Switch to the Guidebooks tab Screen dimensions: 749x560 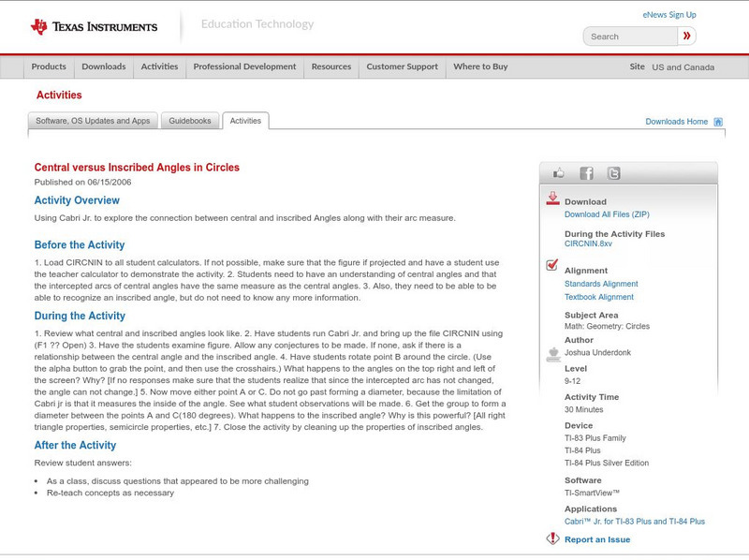click(190, 121)
